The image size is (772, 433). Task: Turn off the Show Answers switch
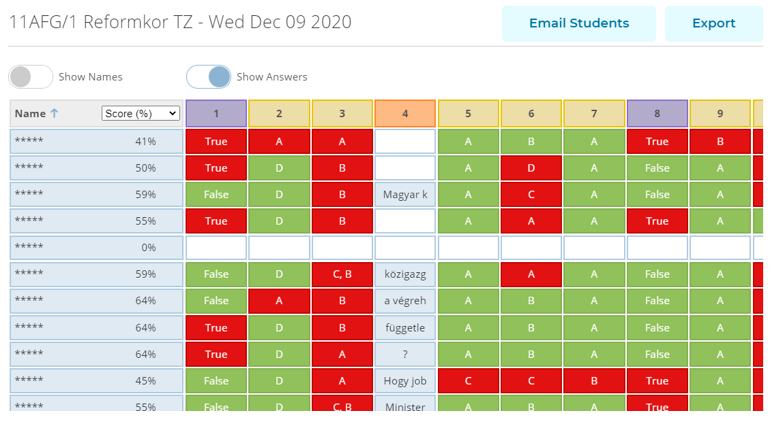[208, 77]
